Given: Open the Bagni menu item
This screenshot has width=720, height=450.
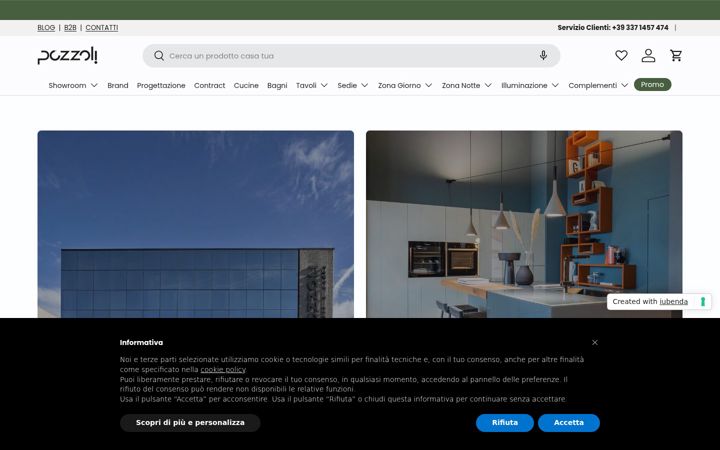Looking at the screenshot, I should coord(277,85).
